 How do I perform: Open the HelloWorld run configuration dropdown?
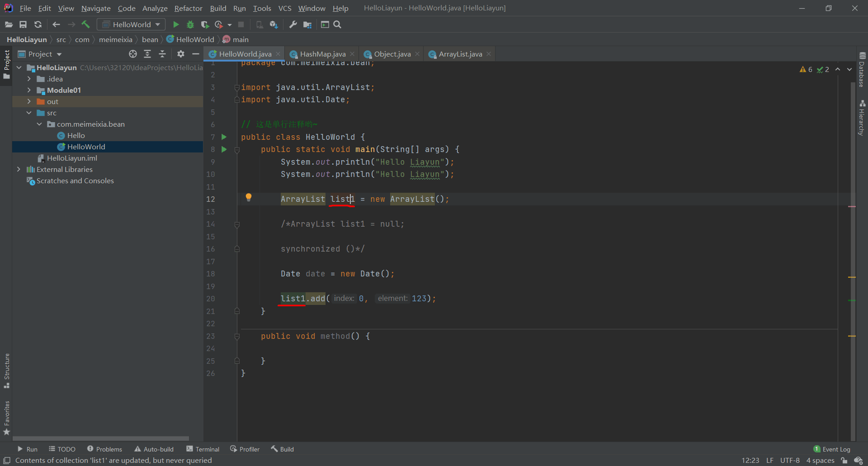tap(131, 24)
